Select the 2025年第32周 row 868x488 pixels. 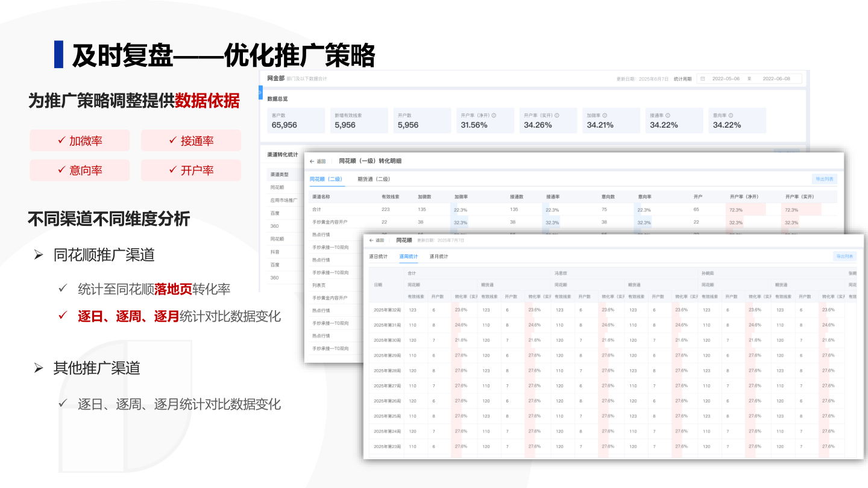(x=611, y=310)
